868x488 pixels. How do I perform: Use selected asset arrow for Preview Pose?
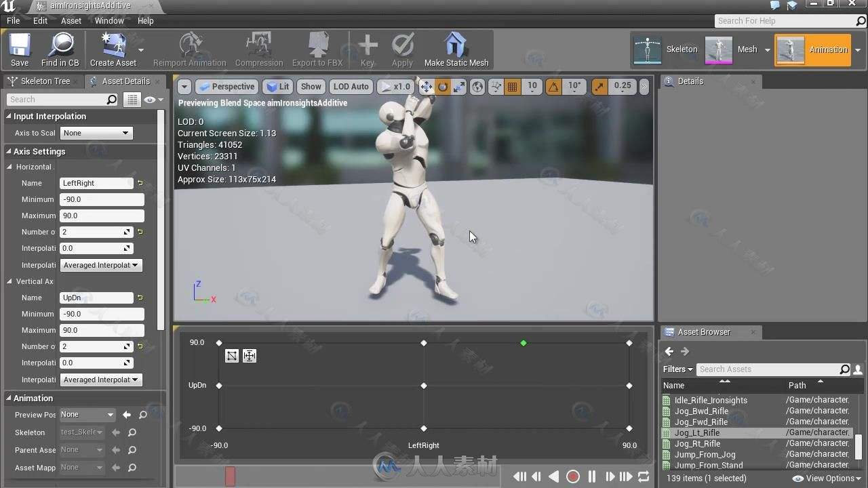(x=127, y=415)
